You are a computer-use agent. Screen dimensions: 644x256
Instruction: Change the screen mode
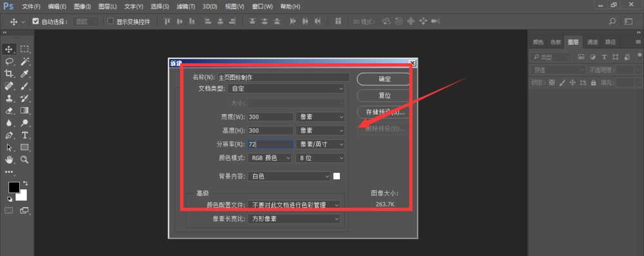pyautogui.click(x=24, y=210)
